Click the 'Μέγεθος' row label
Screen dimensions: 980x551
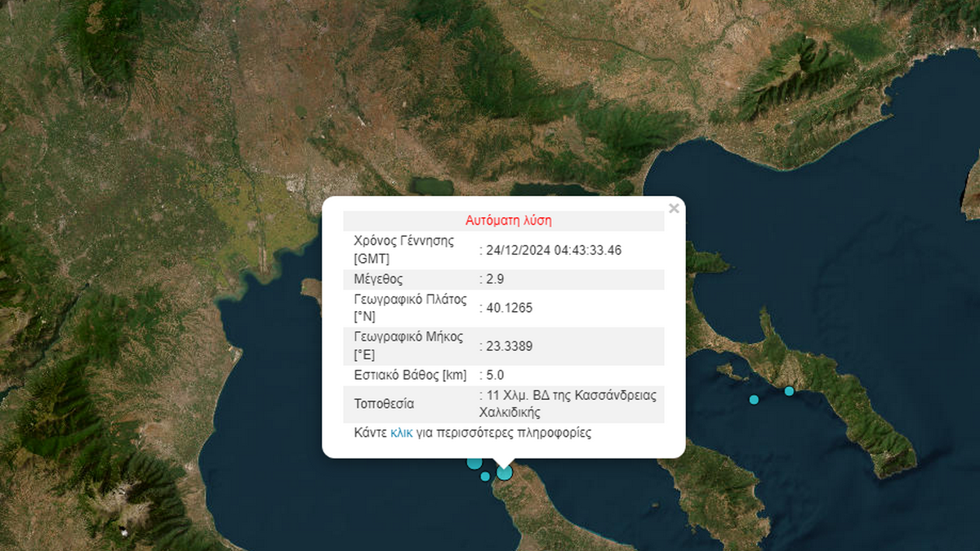(x=378, y=279)
